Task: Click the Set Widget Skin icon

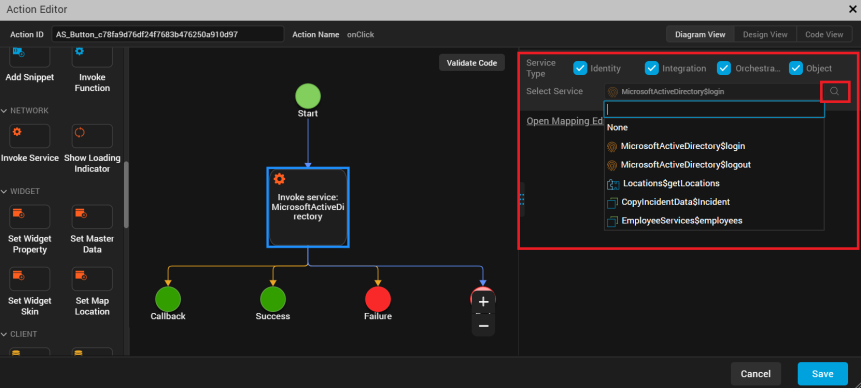Action: [30, 279]
